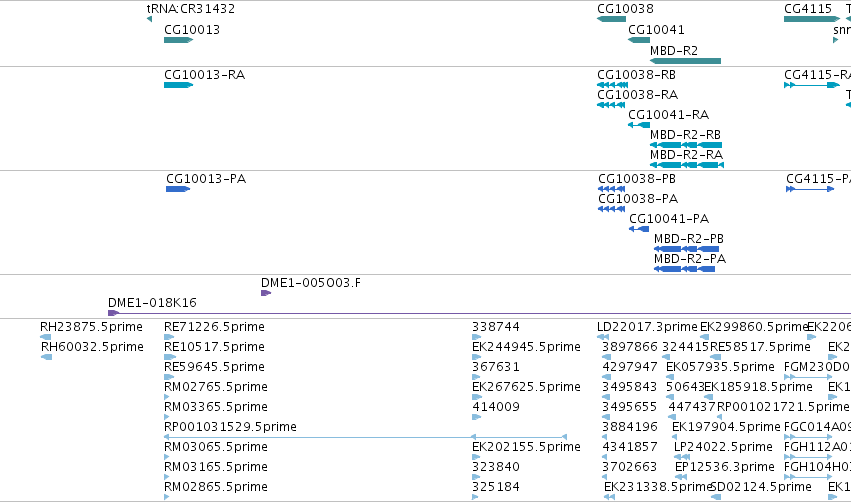This screenshot has width=851, height=502.
Task: Select EST label RE71226.5prime
Action: pos(214,327)
